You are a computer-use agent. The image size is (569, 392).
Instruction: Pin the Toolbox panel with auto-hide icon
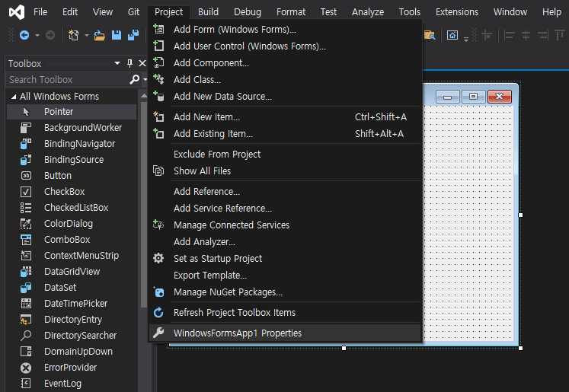pyautogui.click(x=129, y=63)
